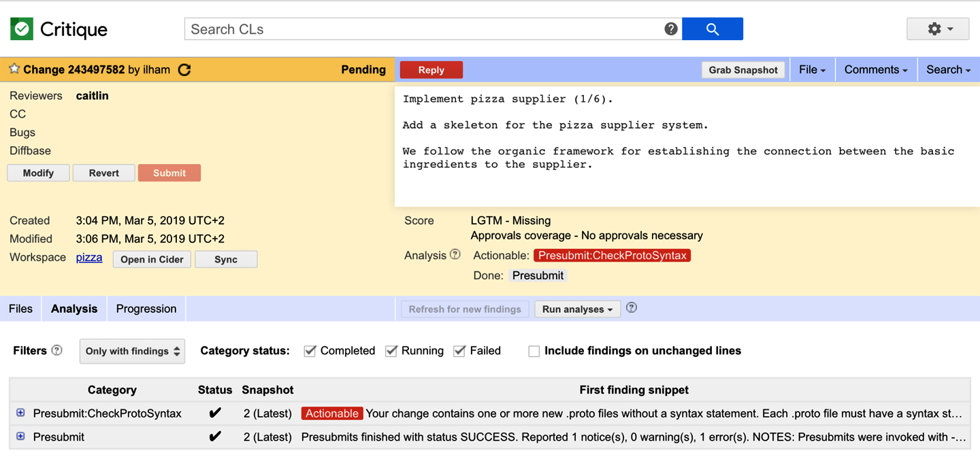Viewport: 980px width, 463px height.
Task: Open the Run analyses dropdown
Action: coord(577,309)
